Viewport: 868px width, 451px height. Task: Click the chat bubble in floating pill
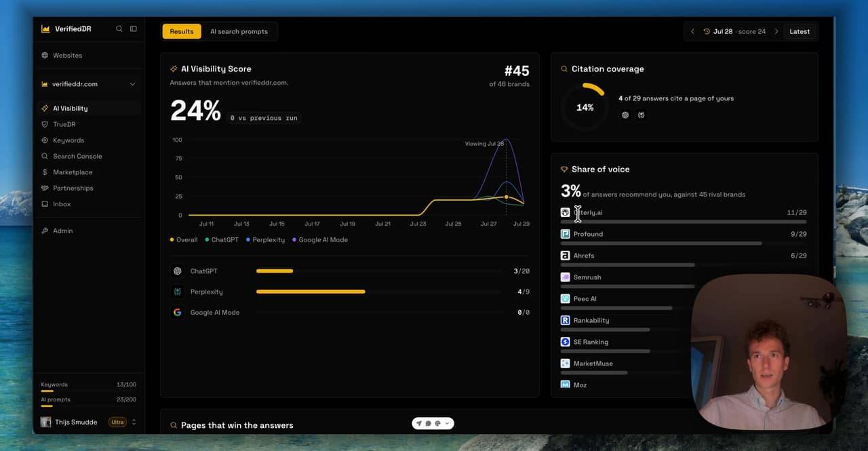tap(429, 423)
